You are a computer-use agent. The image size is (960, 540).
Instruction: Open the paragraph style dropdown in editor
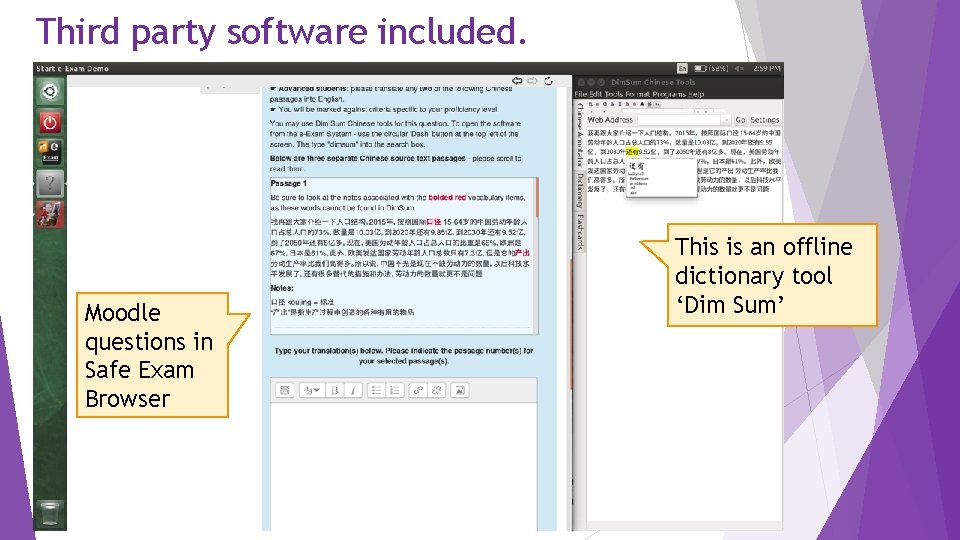click(312, 390)
